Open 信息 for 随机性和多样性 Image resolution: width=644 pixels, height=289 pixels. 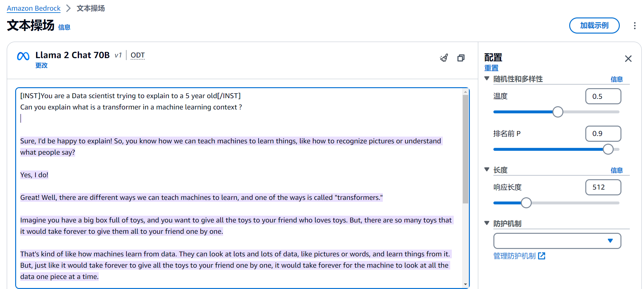click(x=617, y=79)
